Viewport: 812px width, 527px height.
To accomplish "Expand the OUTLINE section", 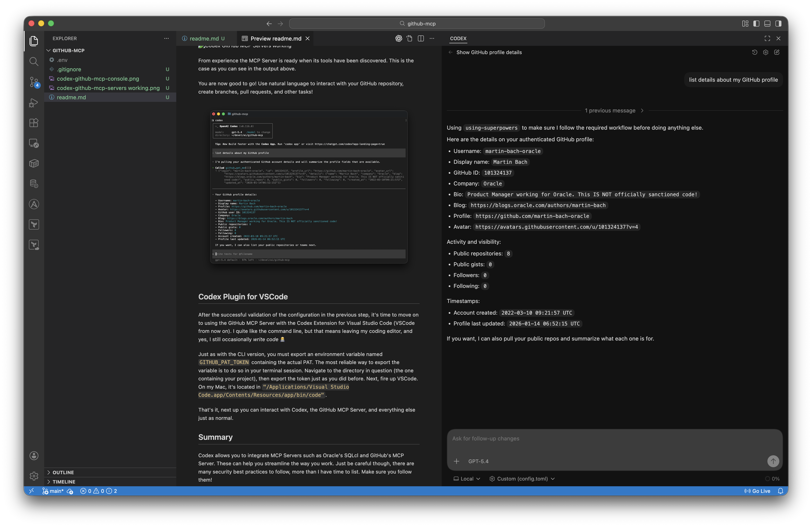I will pyautogui.click(x=63, y=472).
